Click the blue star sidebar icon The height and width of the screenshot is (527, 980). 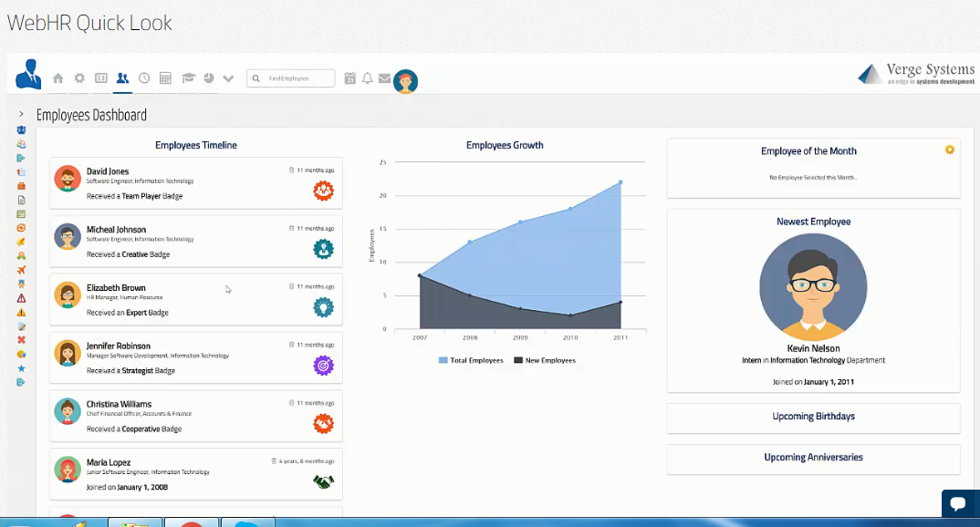pyautogui.click(x=21, y=367)
